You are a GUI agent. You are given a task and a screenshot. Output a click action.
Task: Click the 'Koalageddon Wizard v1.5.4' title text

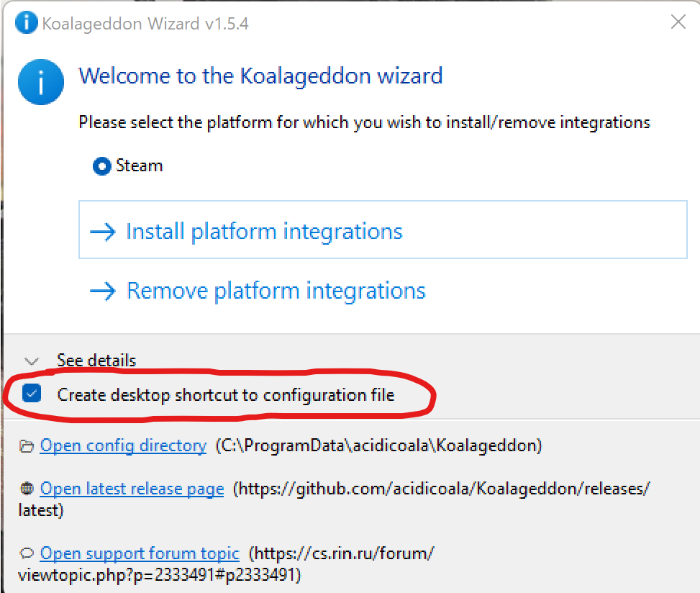click(x=146, y=24)
